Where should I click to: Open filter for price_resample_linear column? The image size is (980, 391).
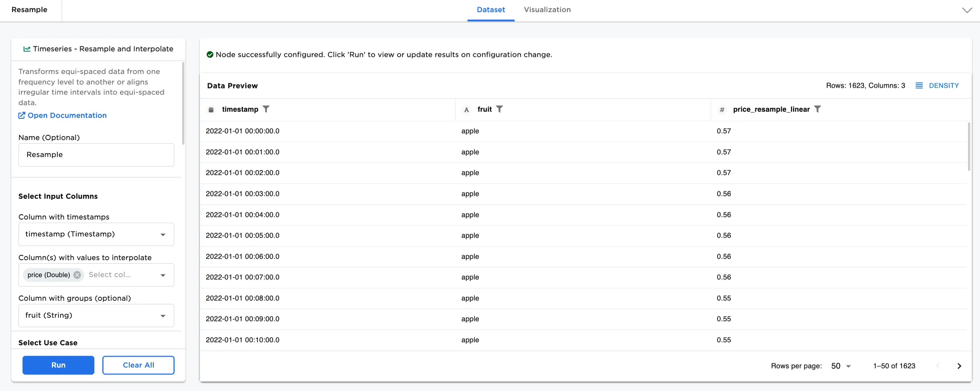click(x=817, y=109)
